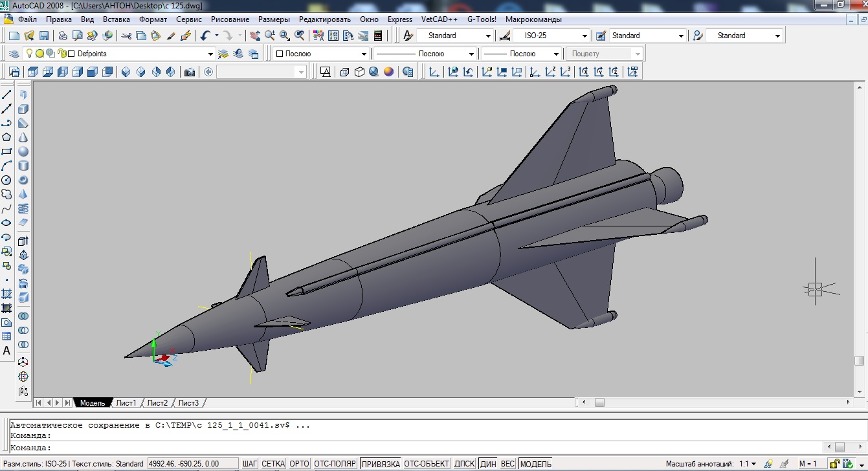
Task: Click the camera Create Camera icon
Action: point(190,72)
